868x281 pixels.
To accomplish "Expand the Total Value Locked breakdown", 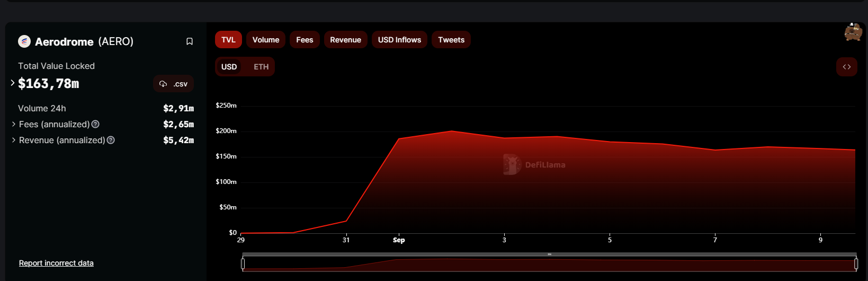I will pyautogui.click(x=13, y=83).
